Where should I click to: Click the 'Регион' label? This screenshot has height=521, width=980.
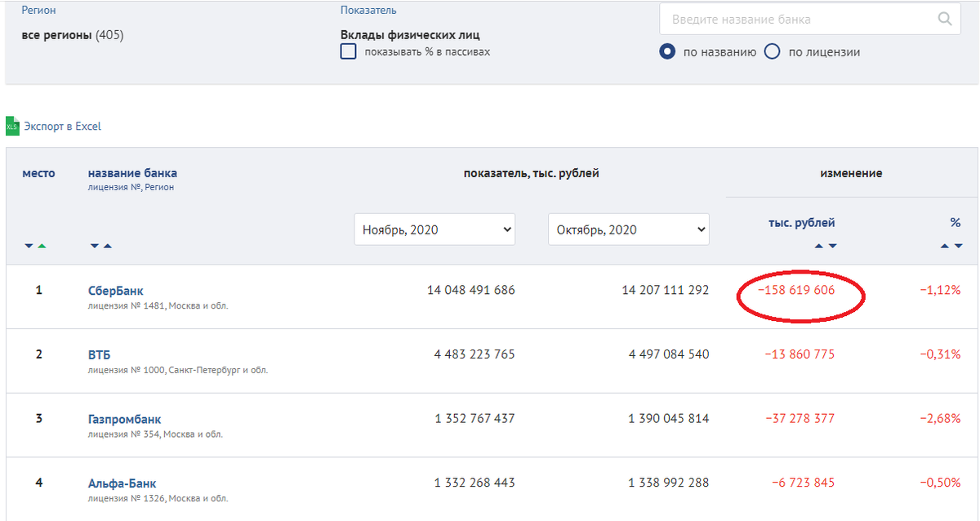coord(39,11)
